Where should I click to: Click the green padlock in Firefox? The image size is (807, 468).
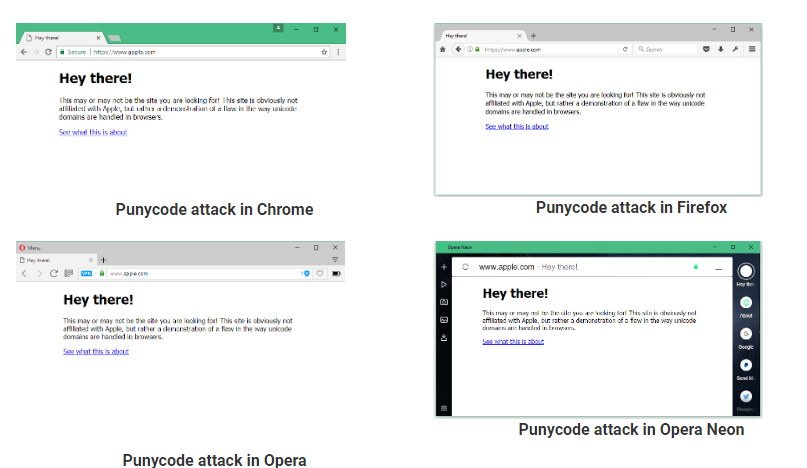pyautogui.click(x=477, y=49)
